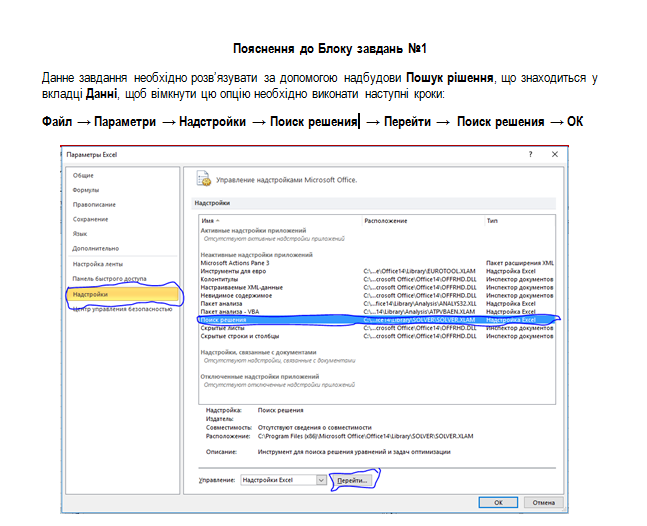The height and width of the screenshot is (526, 647).
Task: Close the Параметры Excel dialog
Action: click(555, 156)
